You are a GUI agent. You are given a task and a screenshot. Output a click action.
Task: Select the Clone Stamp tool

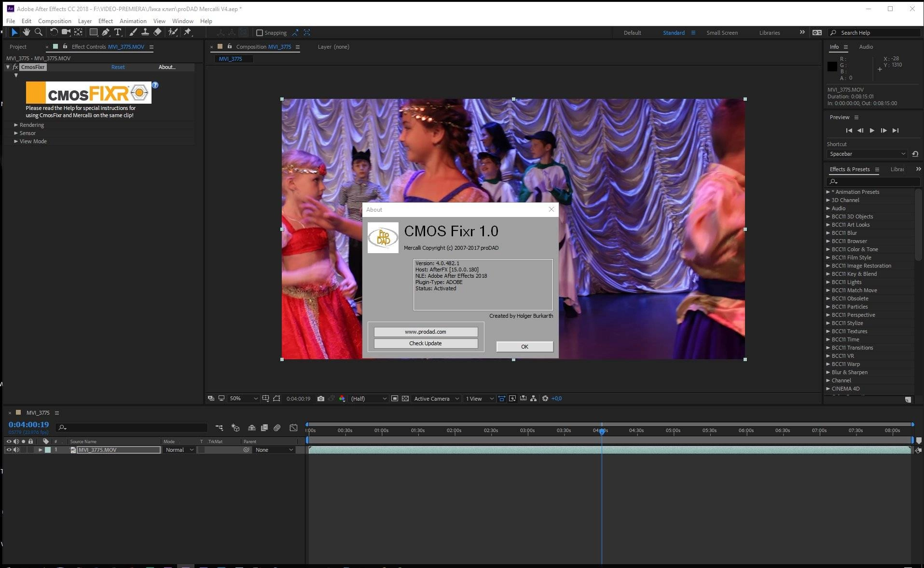(145, 32)
